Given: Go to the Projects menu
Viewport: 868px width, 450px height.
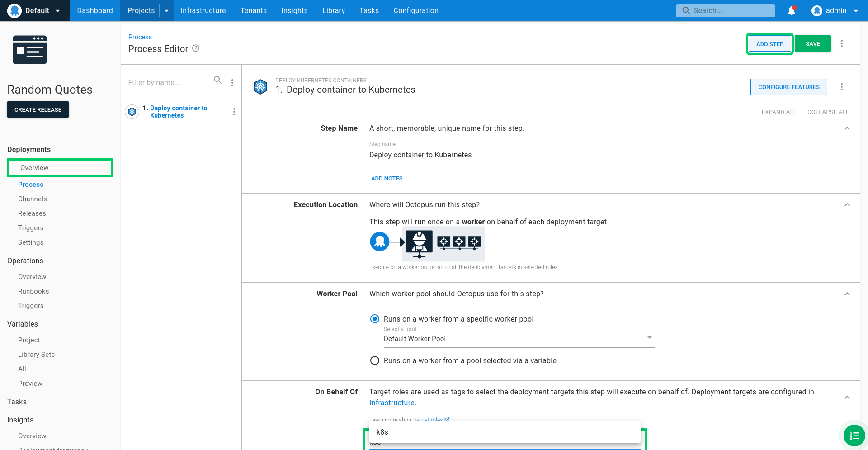Looking at the screenshot, I should pyautogui.click(x=141, y=10).
